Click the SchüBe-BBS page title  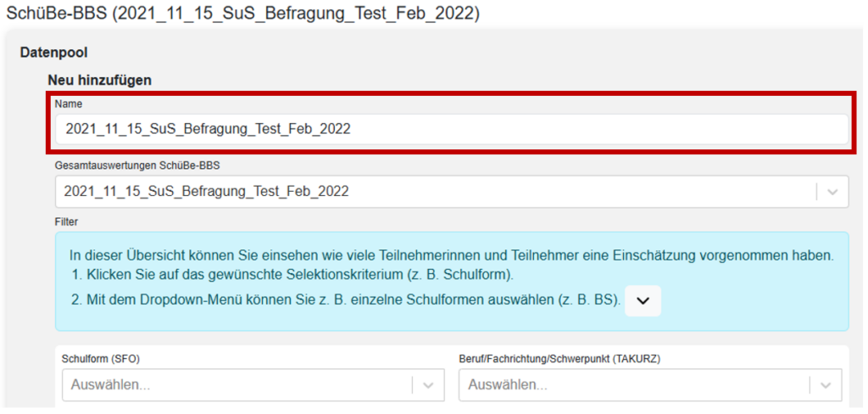tap(242, 14)
